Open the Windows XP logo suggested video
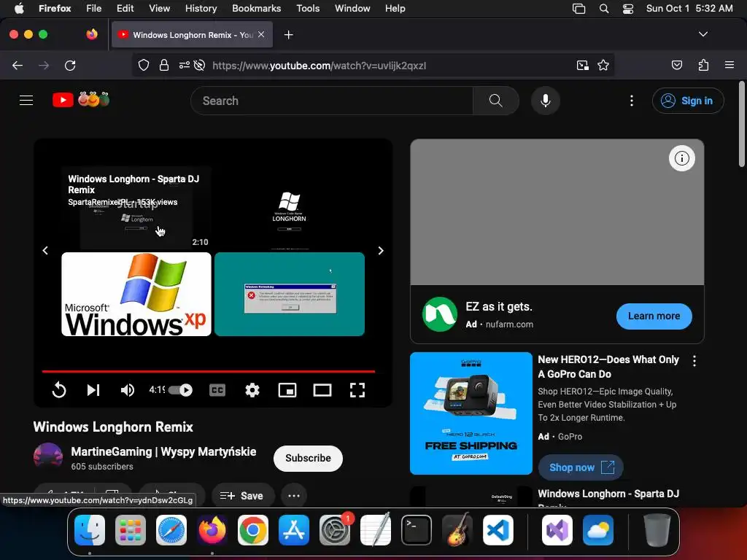747x560 pixels. tap(136, 295)
